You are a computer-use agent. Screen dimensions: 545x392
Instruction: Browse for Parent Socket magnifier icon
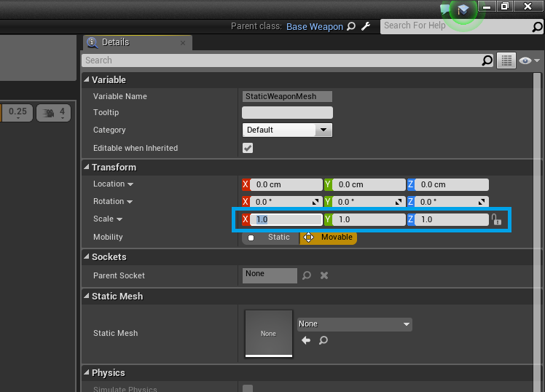pyautogui.click(x=307, y=275)
